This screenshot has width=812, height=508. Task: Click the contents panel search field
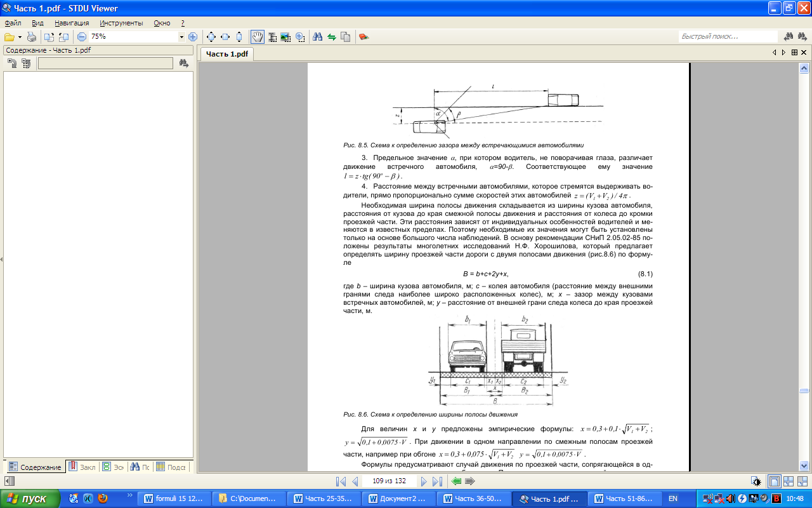(x=105, y=63)
